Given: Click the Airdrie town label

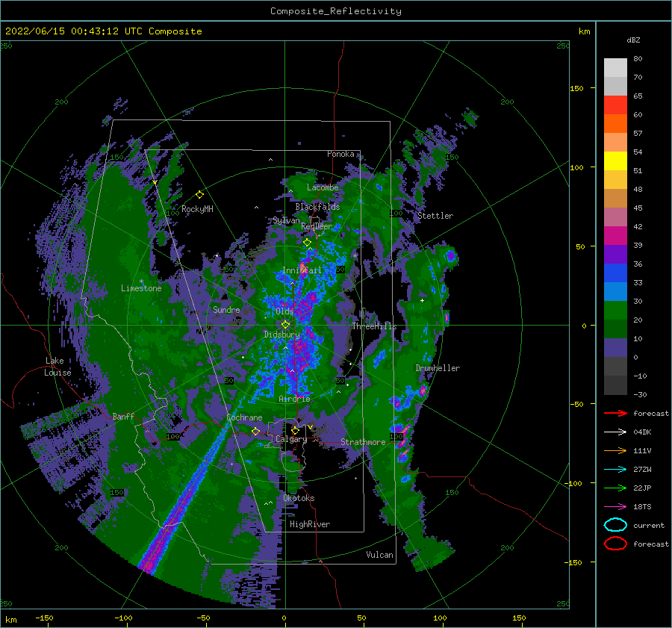Looking at the screenshot, I should tap(294, 398).
